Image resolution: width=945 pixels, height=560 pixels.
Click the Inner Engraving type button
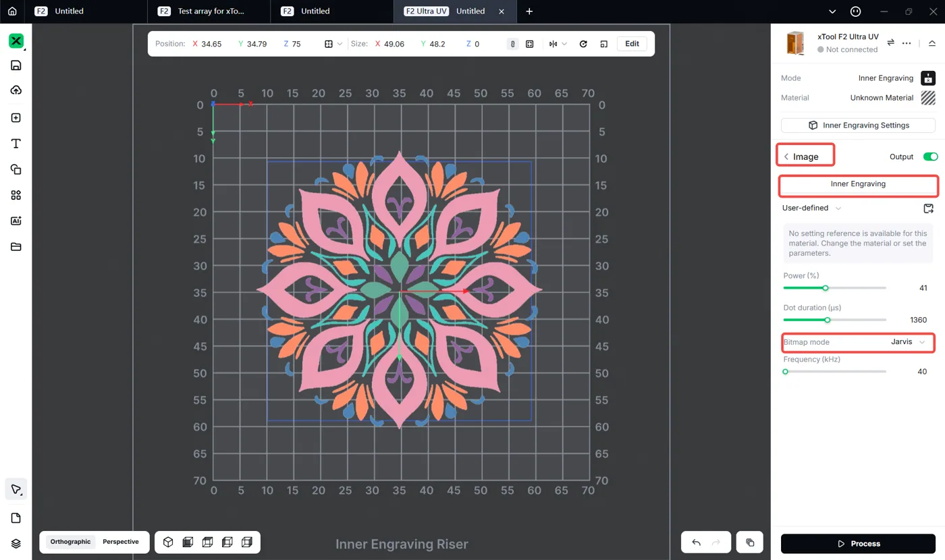[x=858, y=184]
